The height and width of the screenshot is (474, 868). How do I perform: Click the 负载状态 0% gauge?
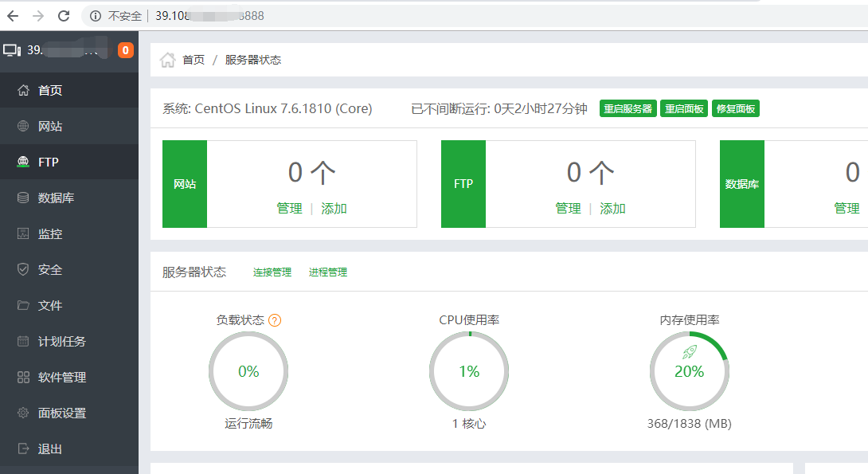pyautogui.click(x=248, y=371)
